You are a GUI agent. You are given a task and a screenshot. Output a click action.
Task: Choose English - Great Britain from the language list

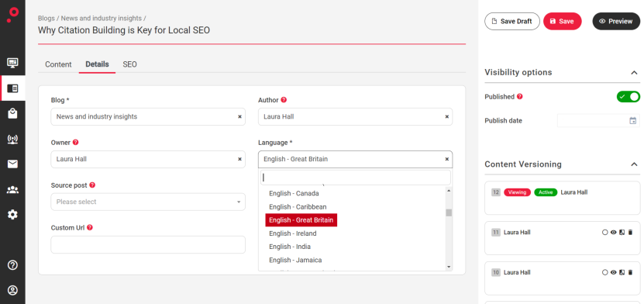click(301, 220)
